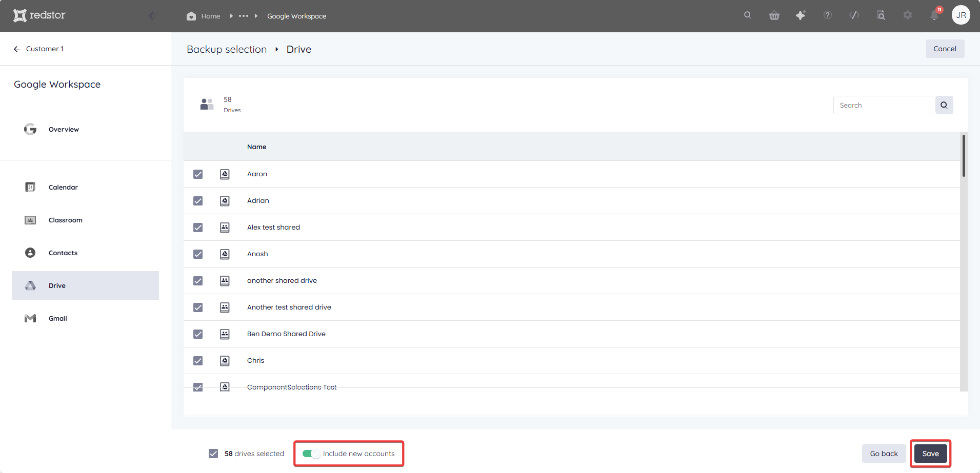Screen dimensions: 980x473
Task: Select Ben Demo Shared Drive name
Action: (x=286, y=334)
